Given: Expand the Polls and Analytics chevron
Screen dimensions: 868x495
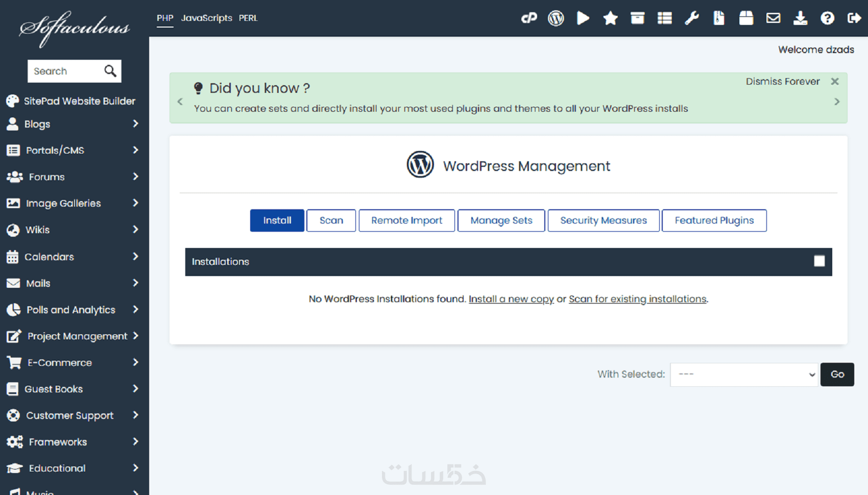Looking at the screenshot, I should coord(135,309).
